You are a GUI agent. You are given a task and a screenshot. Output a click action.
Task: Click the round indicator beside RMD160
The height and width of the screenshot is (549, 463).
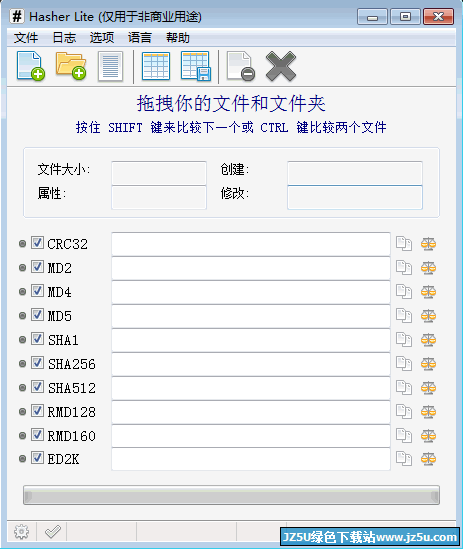coord(22,436)
